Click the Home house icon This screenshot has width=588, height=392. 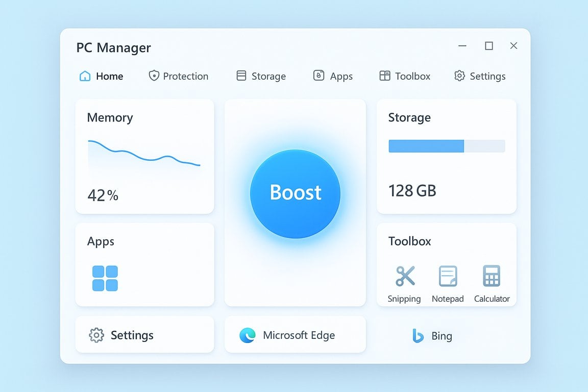pos(85,76)
